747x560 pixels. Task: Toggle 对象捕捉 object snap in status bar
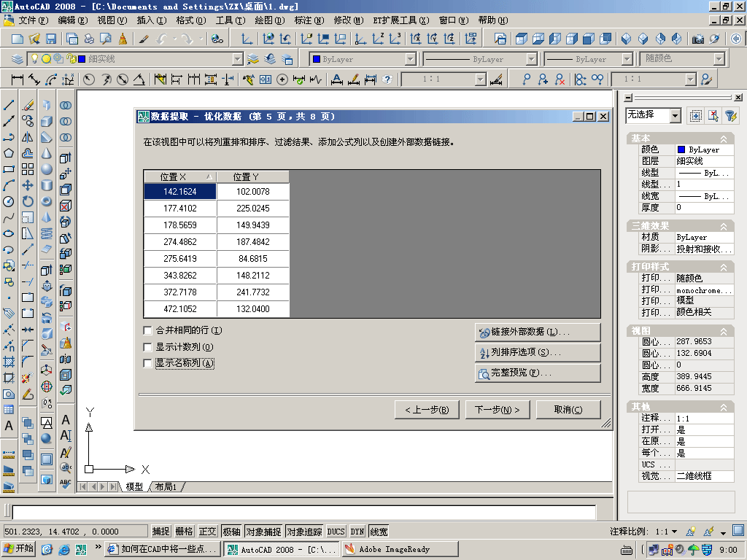click(x=263, y=532)
